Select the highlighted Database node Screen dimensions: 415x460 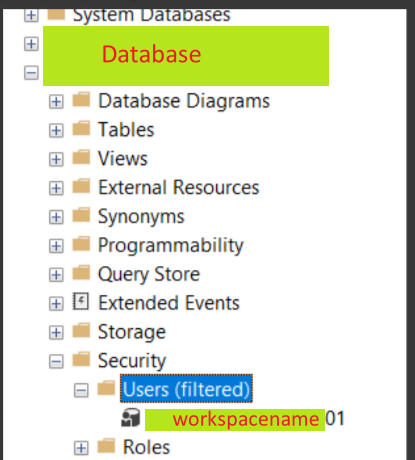tap(186, 56)
